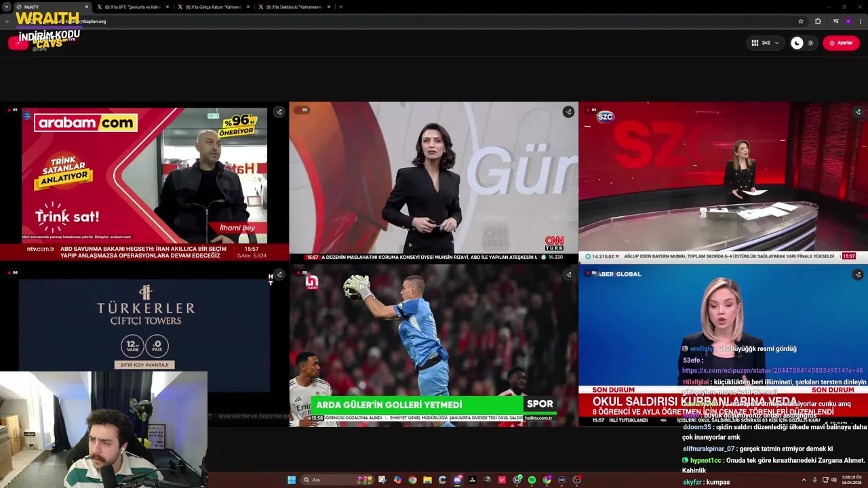Click chat username hypnot1cc
This screenshot has width=868, height=488.
705,460
